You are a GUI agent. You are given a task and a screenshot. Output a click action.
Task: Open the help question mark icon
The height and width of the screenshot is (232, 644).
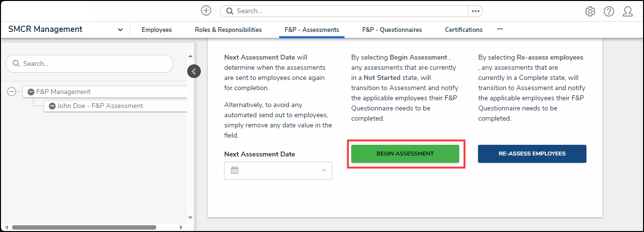click(609, 12)
